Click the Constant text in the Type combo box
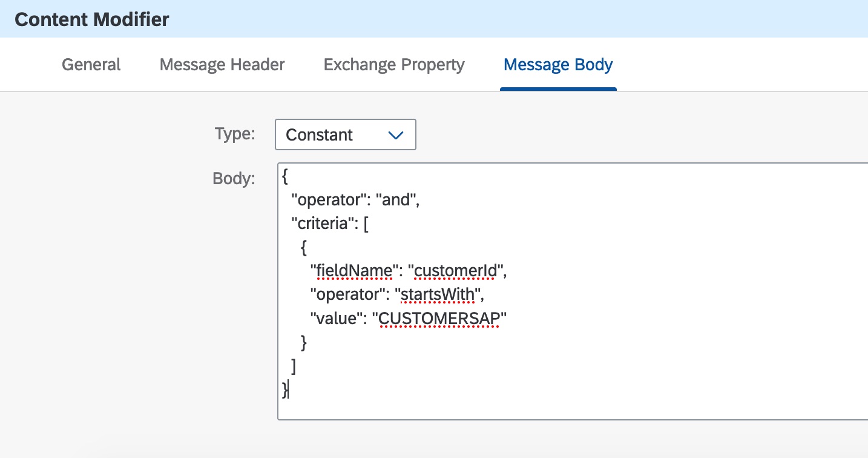 319,135
